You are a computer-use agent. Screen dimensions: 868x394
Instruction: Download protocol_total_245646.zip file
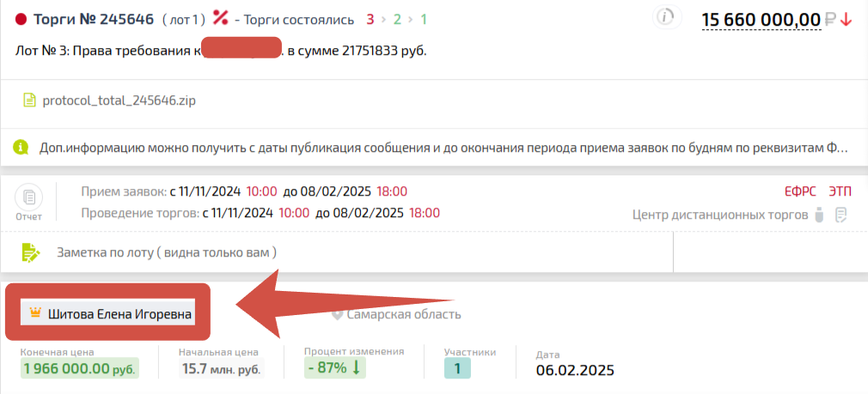119,101
